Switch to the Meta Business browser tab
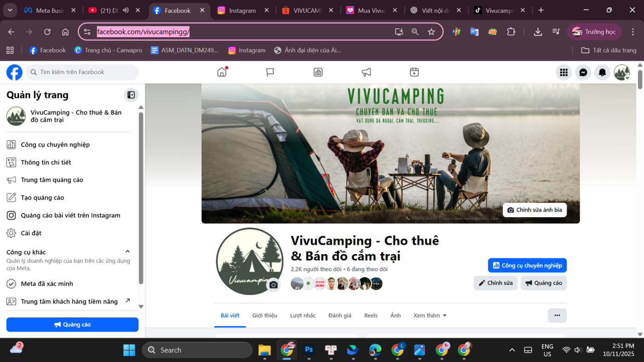 (x=50, y=10)
